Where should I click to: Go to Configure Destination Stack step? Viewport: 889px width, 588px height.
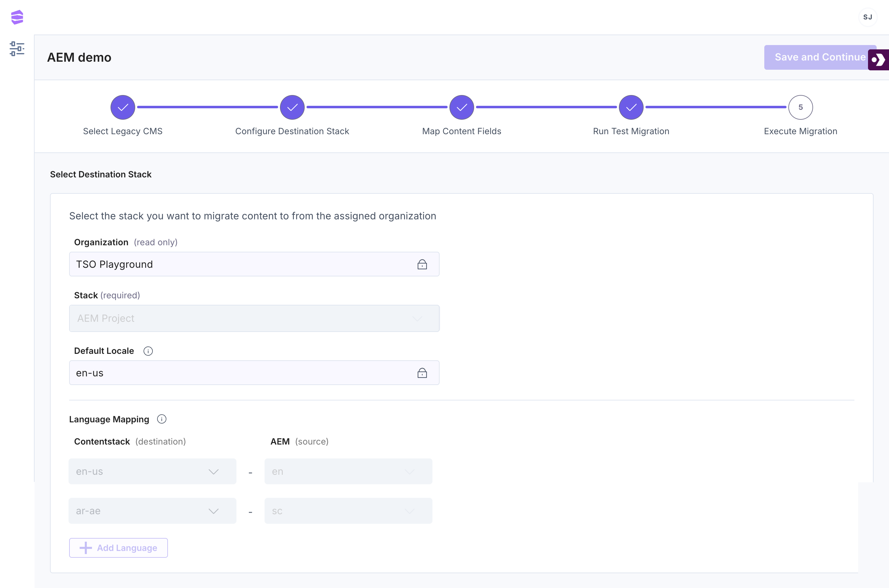(292, 107)
